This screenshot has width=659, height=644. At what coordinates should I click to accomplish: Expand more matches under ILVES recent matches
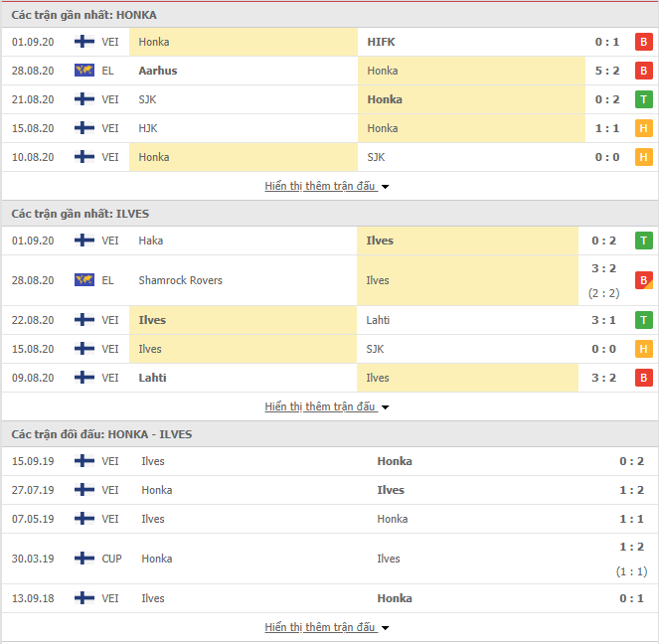click(327, 406)
